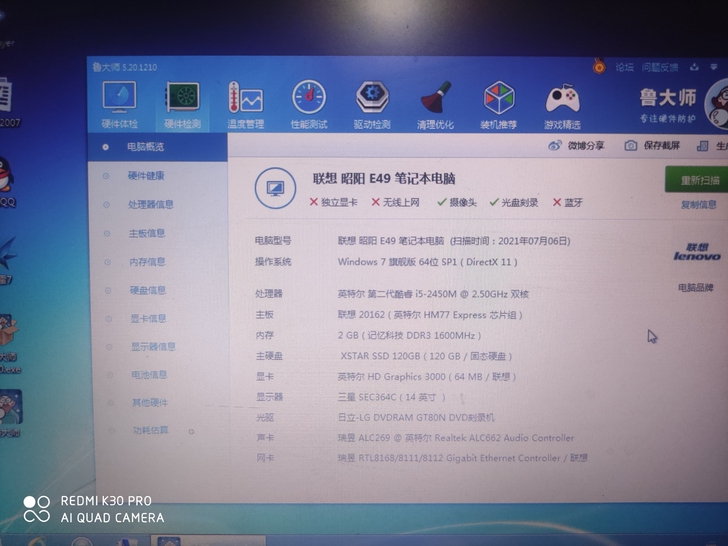Click the computer monitor circle icon
The width and height of the screenshot is (728, 546).
point(275,188)
